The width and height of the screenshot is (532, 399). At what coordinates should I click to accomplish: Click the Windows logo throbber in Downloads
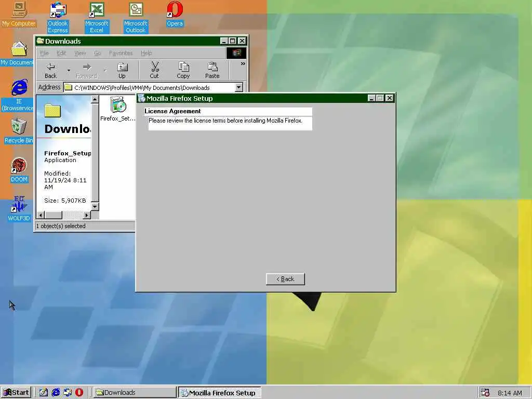coord(236,53)
